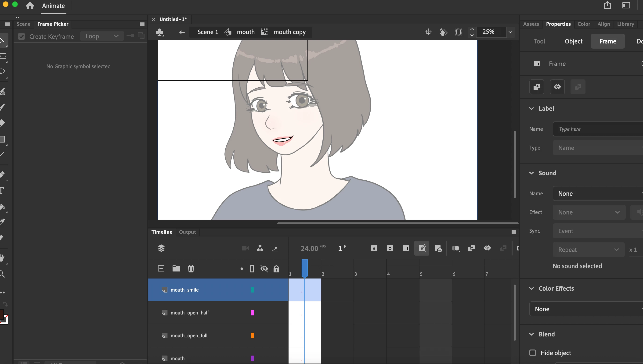
Task: Click the new folder icon in timeline
Action: coord(176,268)
